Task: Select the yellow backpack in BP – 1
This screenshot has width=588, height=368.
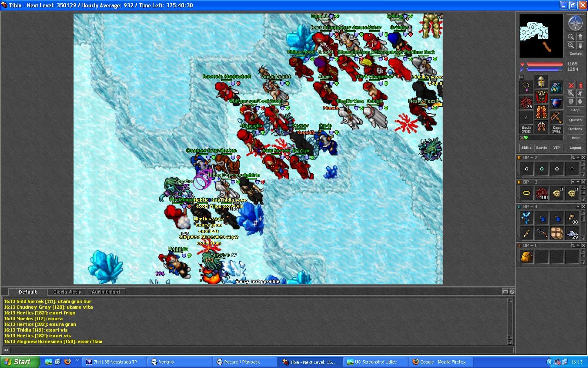Action: (x=526, y=257)
